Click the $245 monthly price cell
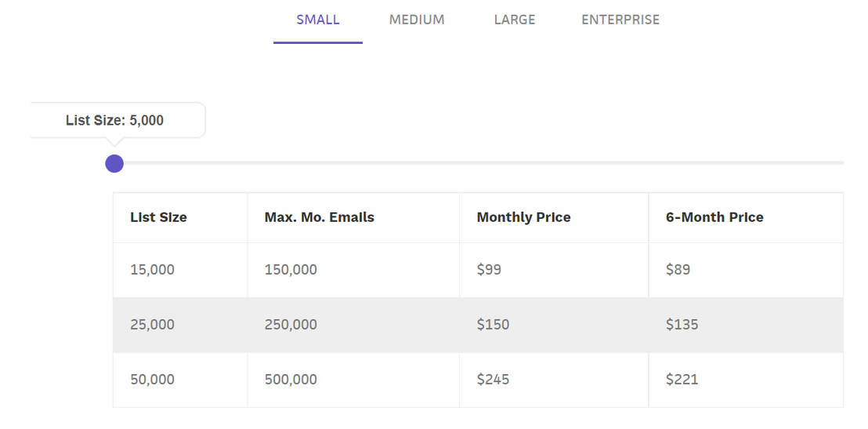The height and width of the screenshot is (429, 868). 554,380
